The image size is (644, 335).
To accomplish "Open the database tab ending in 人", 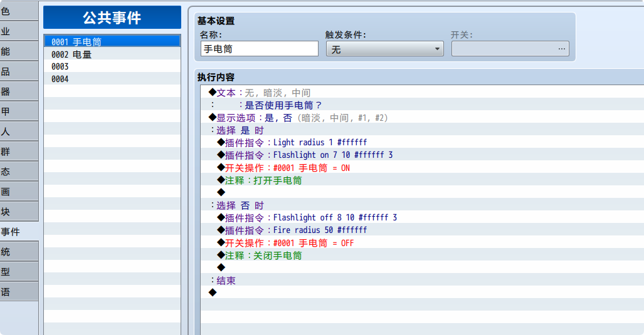I will [19, 131].
